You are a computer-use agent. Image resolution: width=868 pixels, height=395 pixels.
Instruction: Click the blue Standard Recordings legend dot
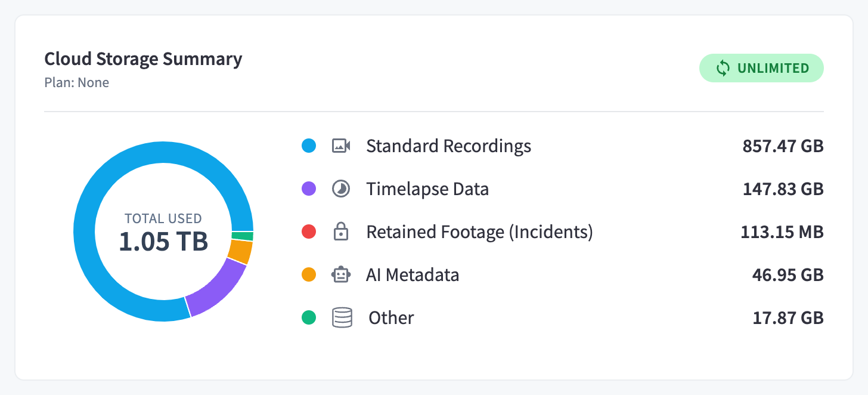(309, 146)
